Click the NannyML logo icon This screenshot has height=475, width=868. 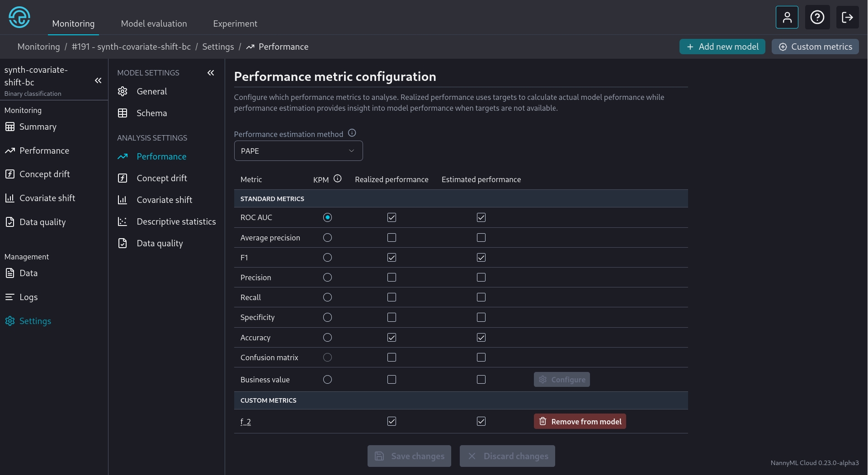(x=19, y=18)
